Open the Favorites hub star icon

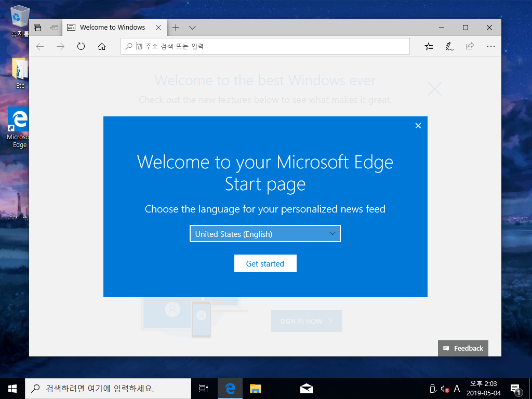pos(429,46)
